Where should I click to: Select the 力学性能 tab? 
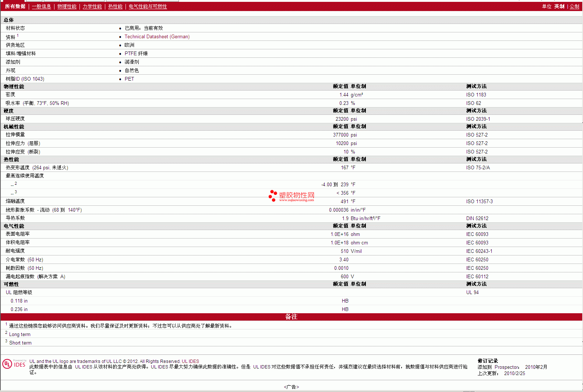click(x=92, y=7)
